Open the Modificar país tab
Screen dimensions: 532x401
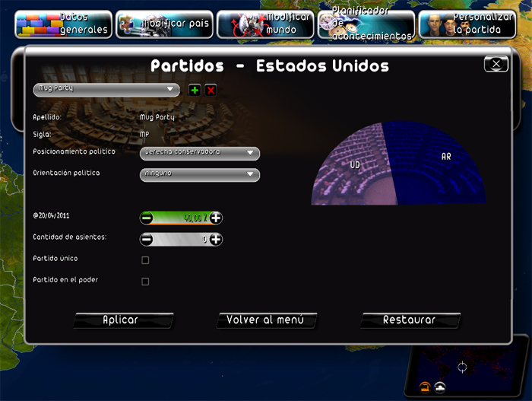165,24
